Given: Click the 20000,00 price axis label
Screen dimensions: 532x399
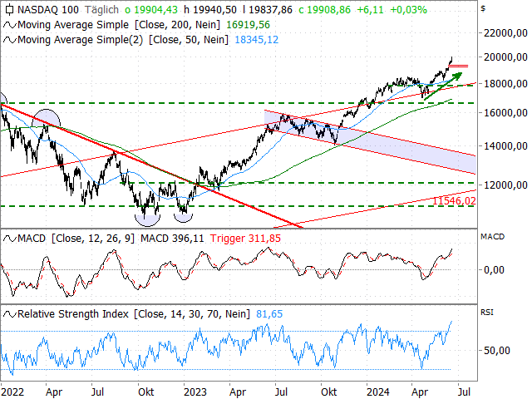Looking at the screenshot, I should click(x=505, y=57).
